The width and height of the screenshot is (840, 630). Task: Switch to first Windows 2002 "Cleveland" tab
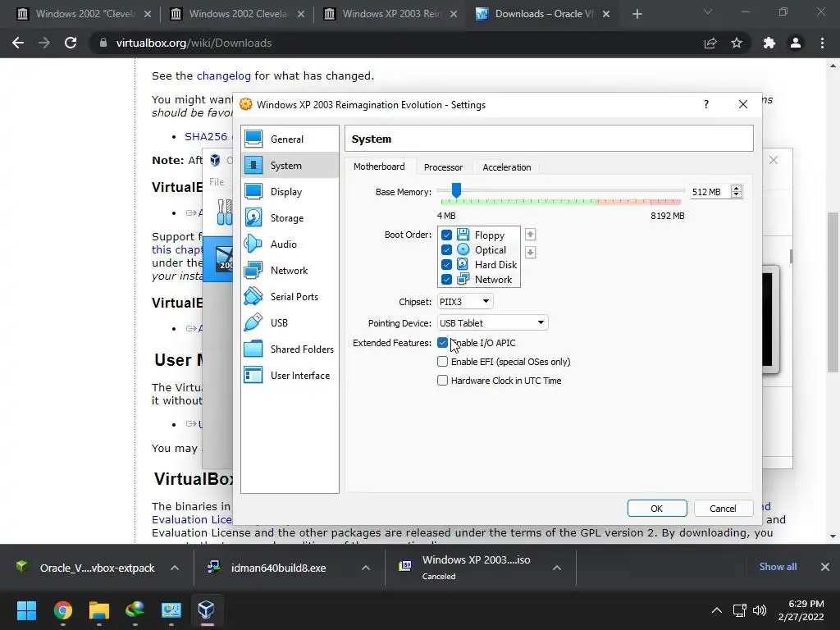coord(84,14)
